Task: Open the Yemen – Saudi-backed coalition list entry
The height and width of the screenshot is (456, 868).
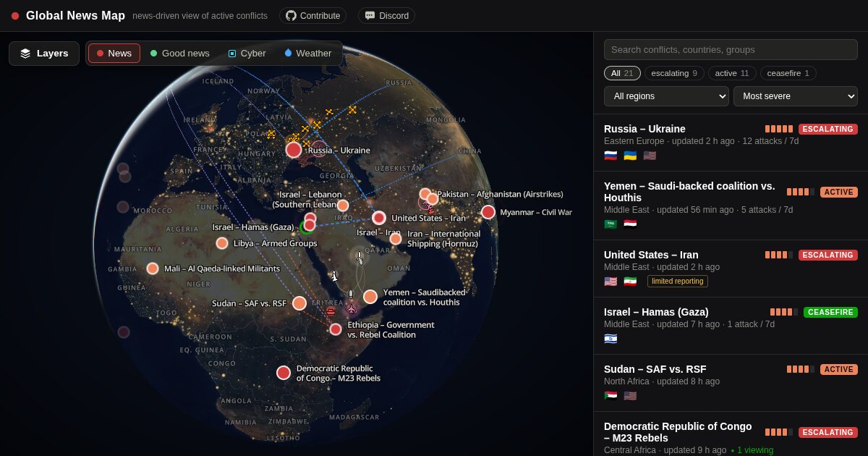Action: (x=731, y=206)
